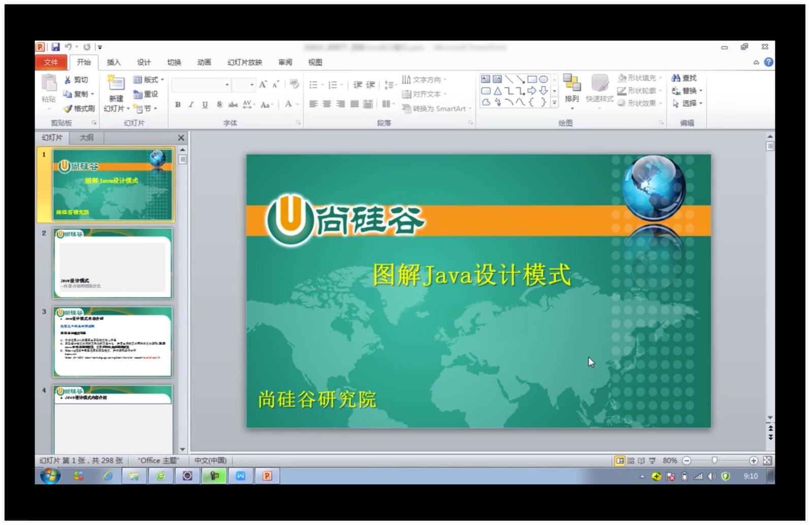The height and width of the screenshot is (525, 812).
Task: Toggle center text alignment
Action: [x=327, y=104]
